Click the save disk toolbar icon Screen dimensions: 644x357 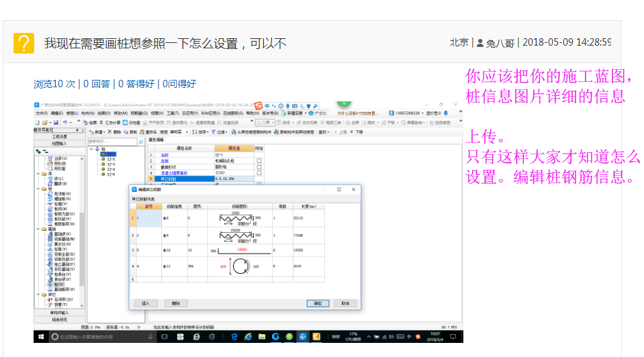coord(56,123)
